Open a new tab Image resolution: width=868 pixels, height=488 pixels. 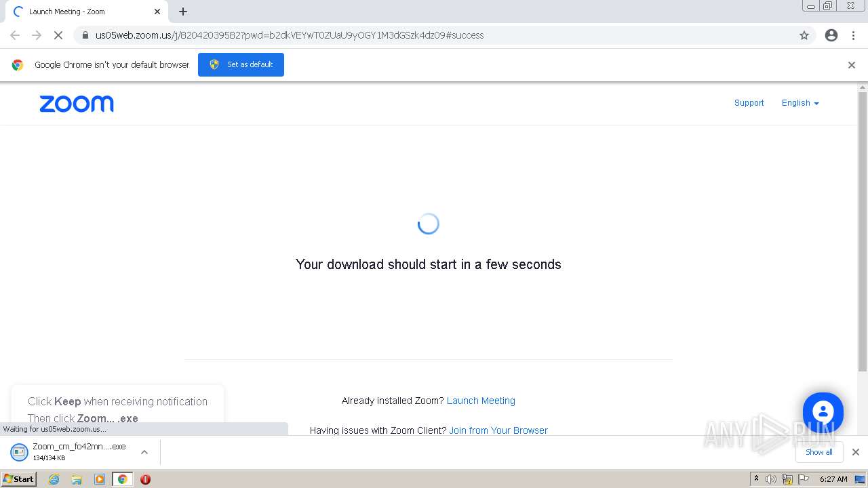coord(183,12)
